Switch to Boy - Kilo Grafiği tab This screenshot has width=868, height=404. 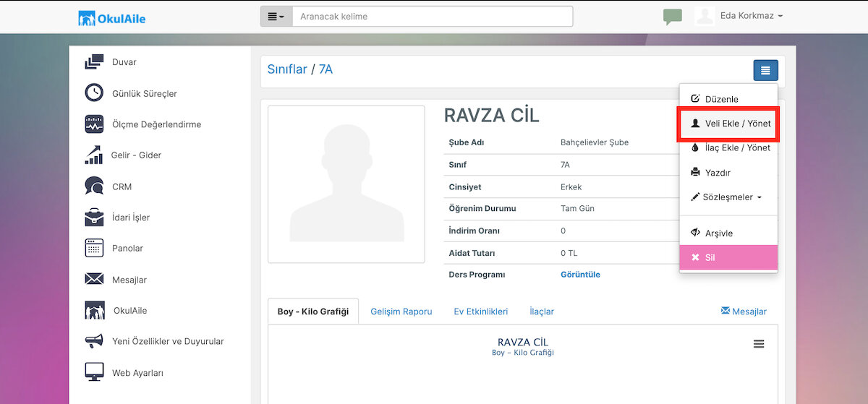(312, 311)
